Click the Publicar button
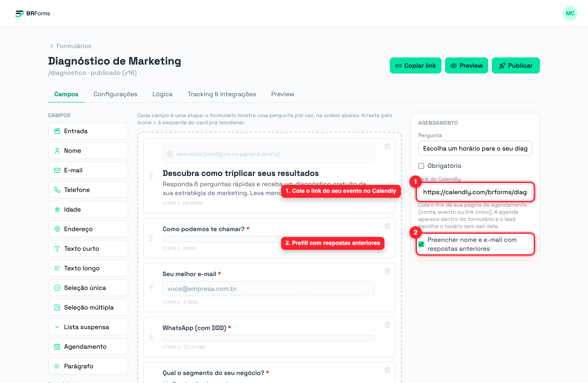Viewport: 588px width, 383px height. [516, 65]
